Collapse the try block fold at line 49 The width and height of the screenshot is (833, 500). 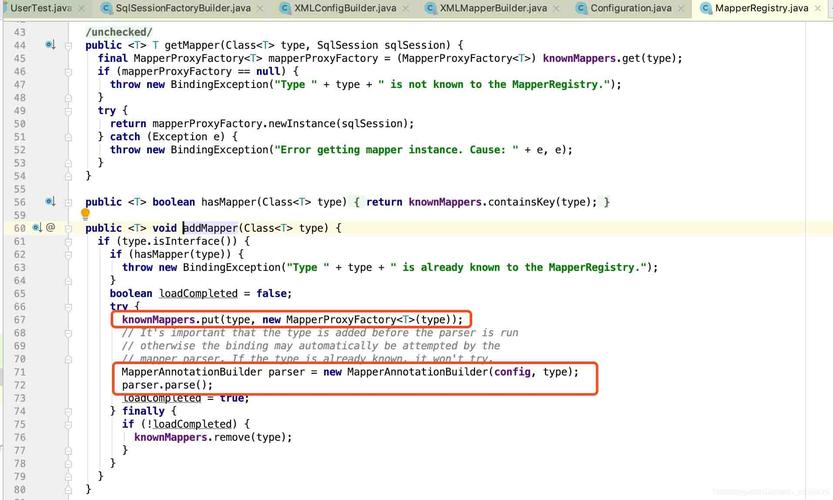[x=69, y=111]
